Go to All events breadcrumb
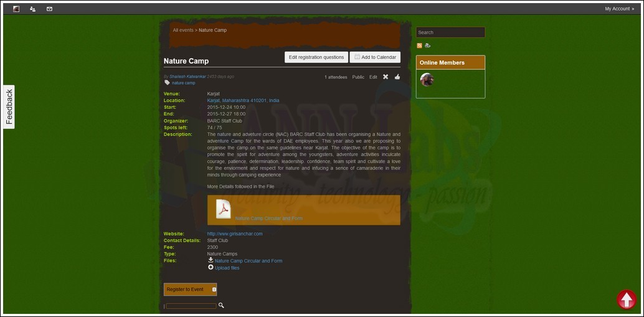 (182, 30)
